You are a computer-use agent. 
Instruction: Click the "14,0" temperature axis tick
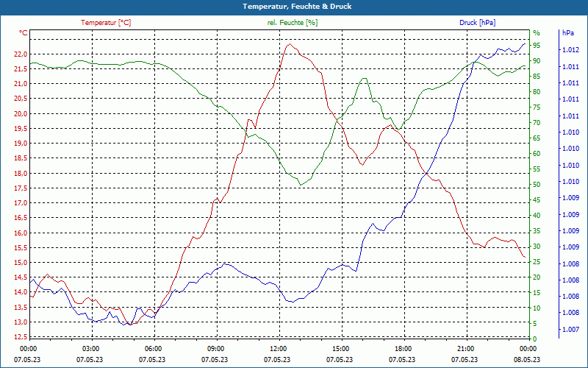21,292
